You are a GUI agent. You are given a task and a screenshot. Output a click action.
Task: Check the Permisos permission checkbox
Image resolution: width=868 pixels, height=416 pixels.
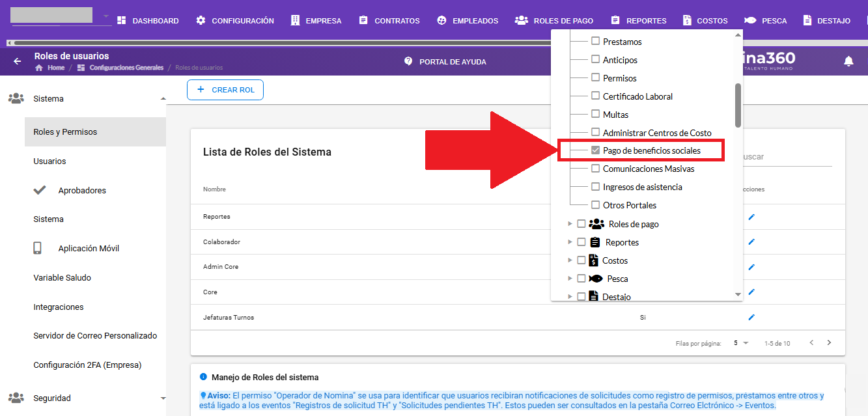tap(595, 77)
